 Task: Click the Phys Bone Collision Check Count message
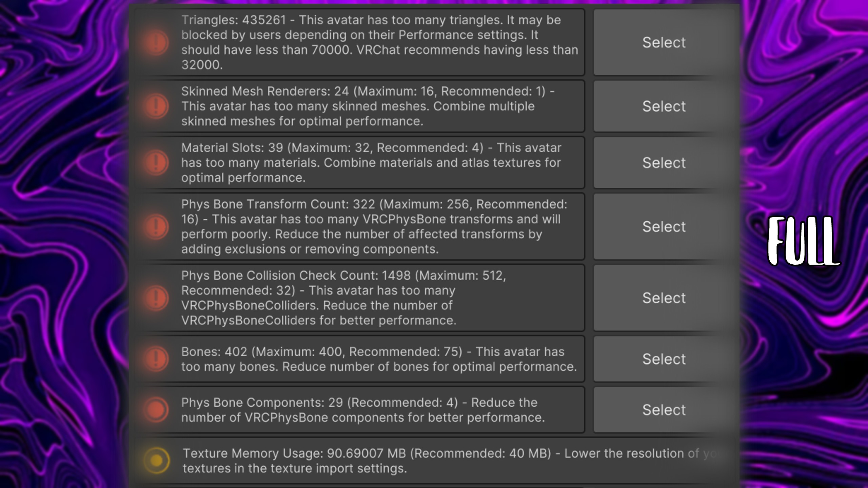pos(343,298)
